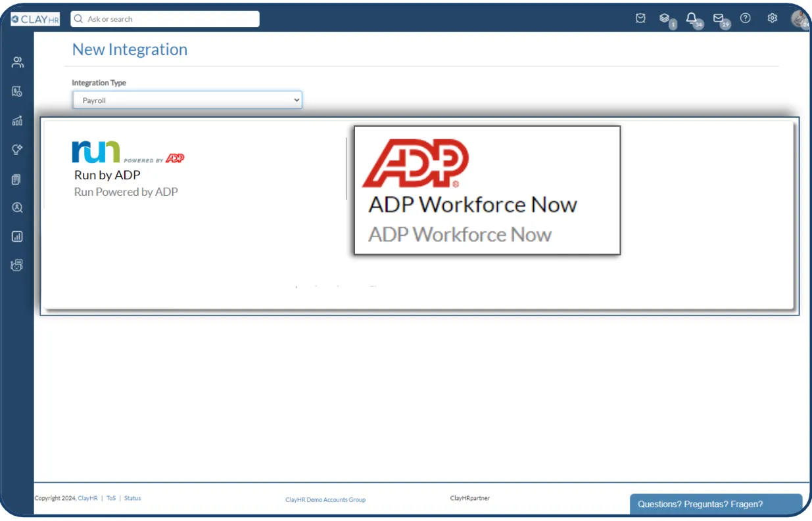Image resolution: width=812 pixels, height=521 pixels.
Task: Open ClayHR Demo Accounts Group link
Action: click(325, 500)
